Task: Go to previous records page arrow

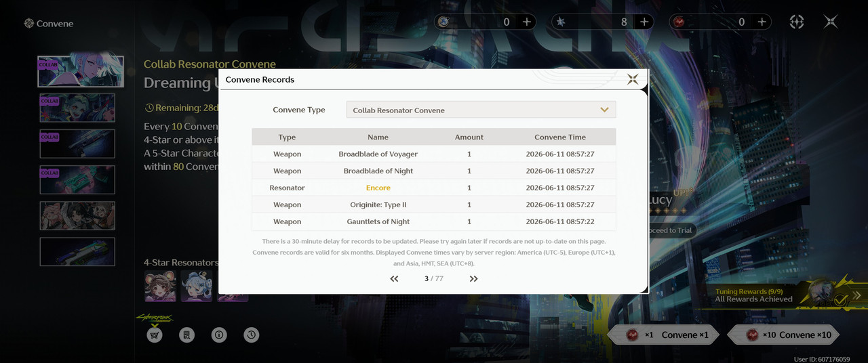Action: point(394,278)
